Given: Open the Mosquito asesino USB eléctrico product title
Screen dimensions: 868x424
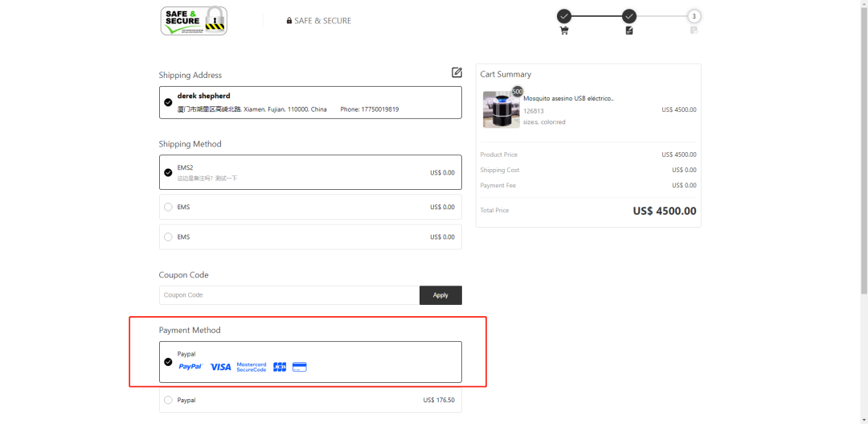Looking at the screenshot, I should tap(568, 98).
